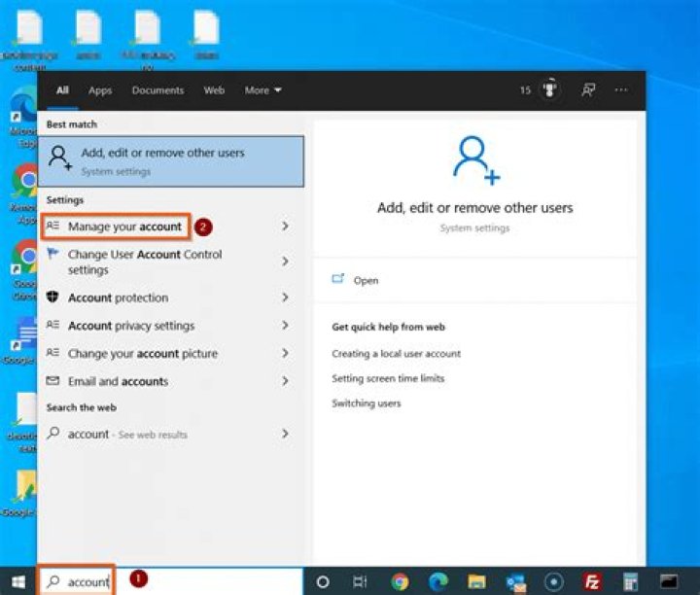Viewport: 700px width, 595px height.
Task: Launch FileZilla from the taskbar
Action: (592, 581)
